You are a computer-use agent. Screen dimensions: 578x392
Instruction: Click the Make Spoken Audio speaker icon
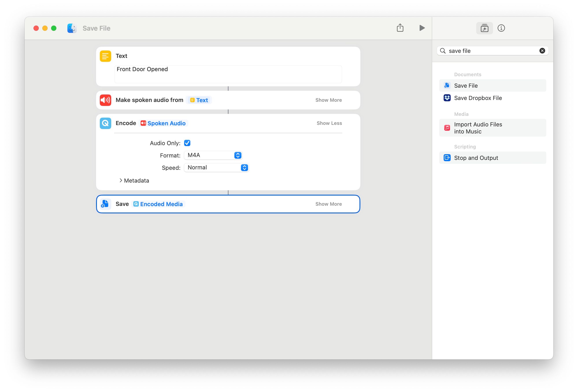pos(105,100)
